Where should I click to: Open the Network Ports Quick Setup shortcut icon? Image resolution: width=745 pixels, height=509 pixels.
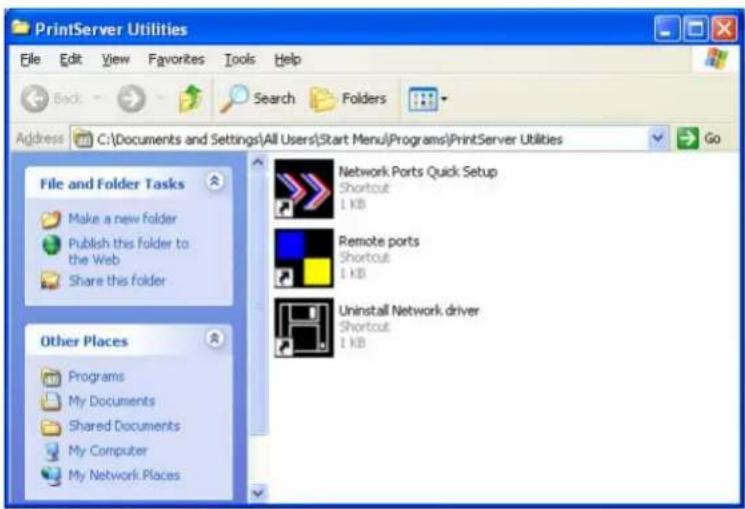coord(304,189)
